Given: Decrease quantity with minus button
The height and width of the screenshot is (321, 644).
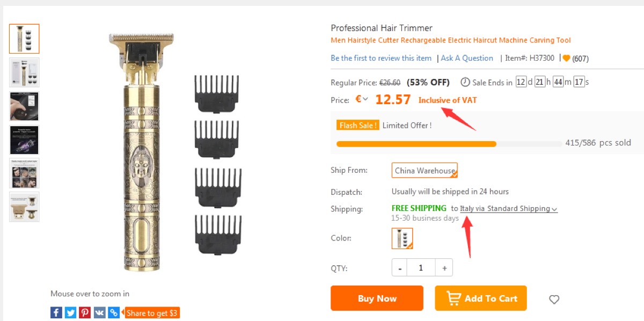Looking at the screenshot, I should coord(400,267).
